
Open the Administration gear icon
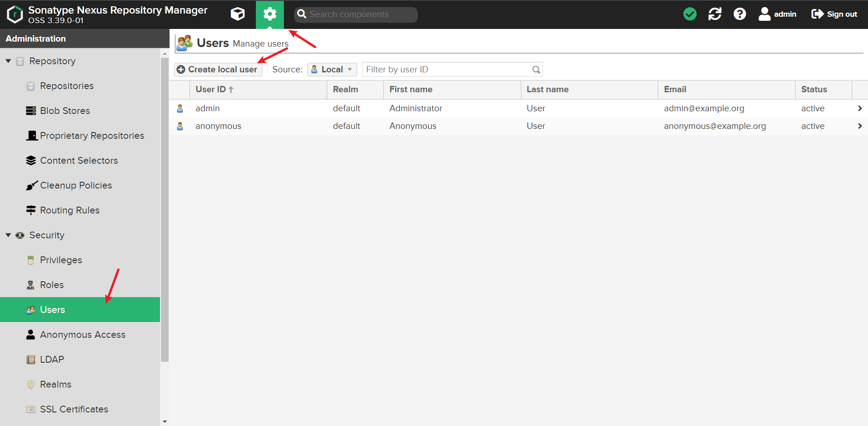pos(270,14)
